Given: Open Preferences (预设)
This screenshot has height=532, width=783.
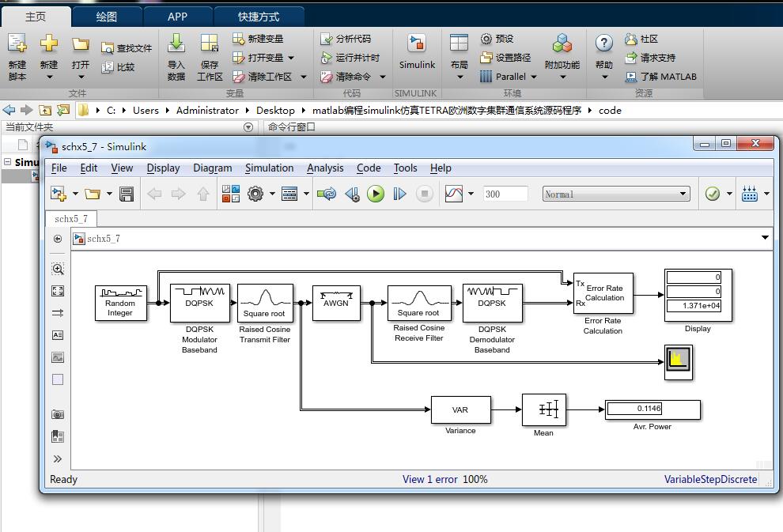Looking at the screenshot, I should (497, 39).
